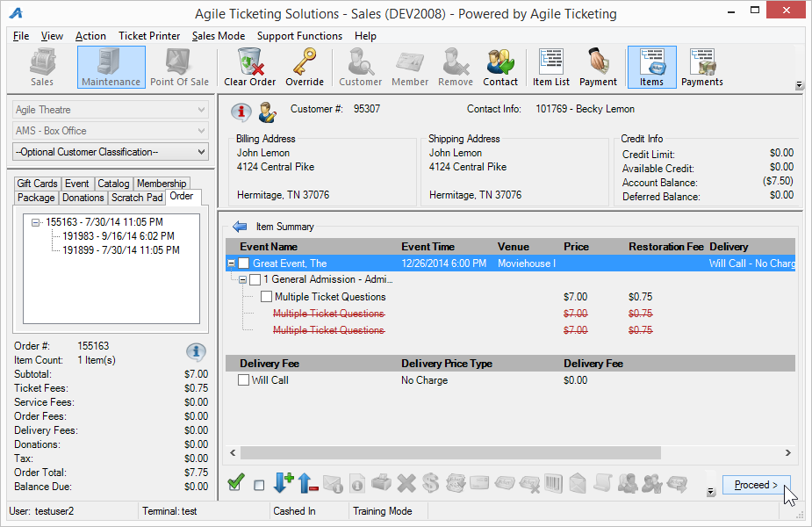Switch to the Items view
This screenshot has height=527, width=812.
pos(651,68)
